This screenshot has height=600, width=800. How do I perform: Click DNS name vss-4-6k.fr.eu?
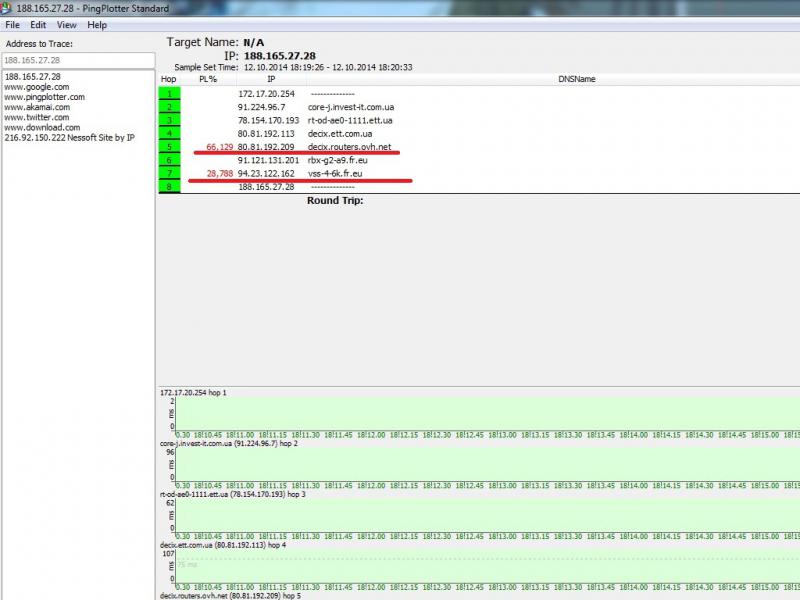[x=335, y=173]
